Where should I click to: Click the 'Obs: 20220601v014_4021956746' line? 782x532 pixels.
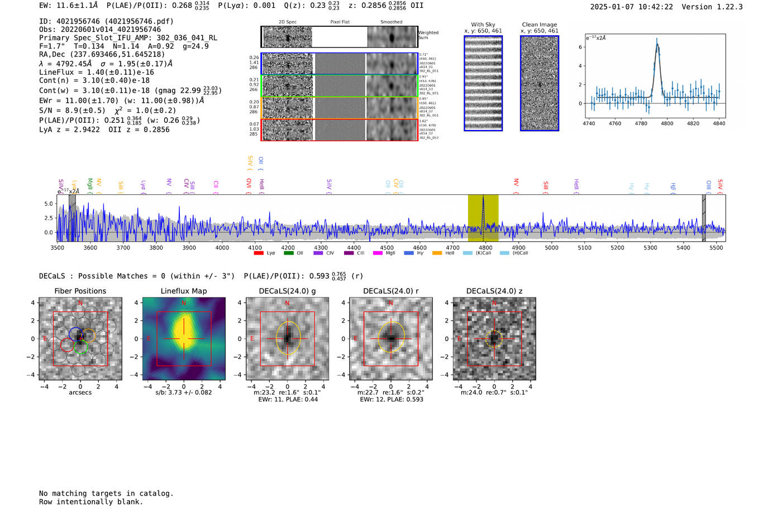(100, 30)
